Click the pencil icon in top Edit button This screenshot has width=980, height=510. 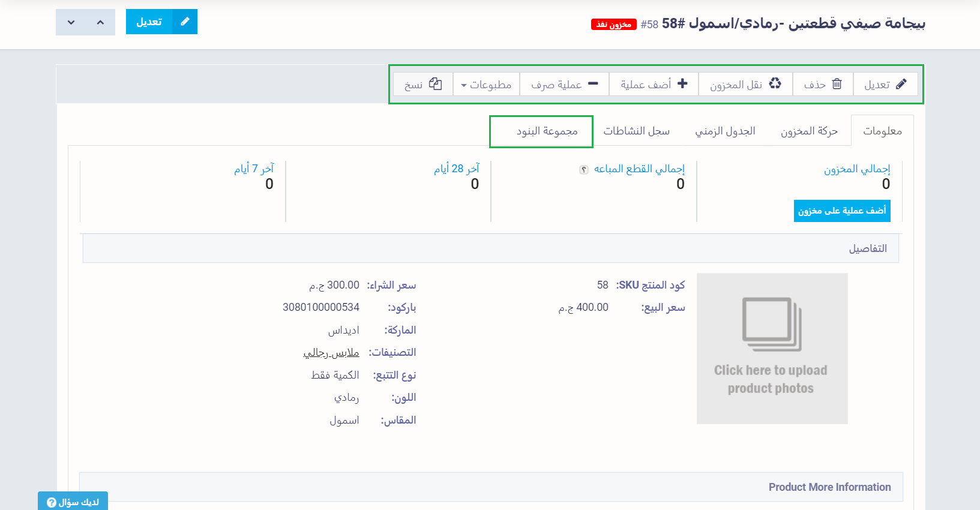[x=185, y=22]
